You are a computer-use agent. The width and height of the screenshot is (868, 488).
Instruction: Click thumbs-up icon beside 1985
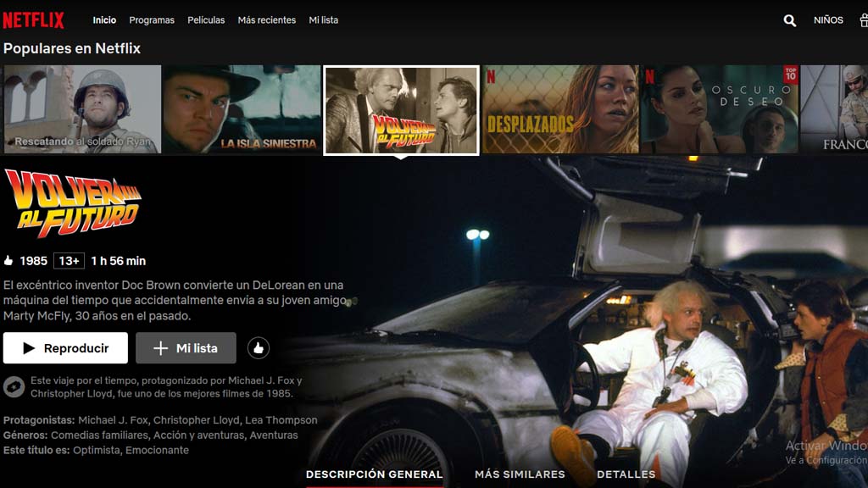pyautogui.click(x=8, y=261)
